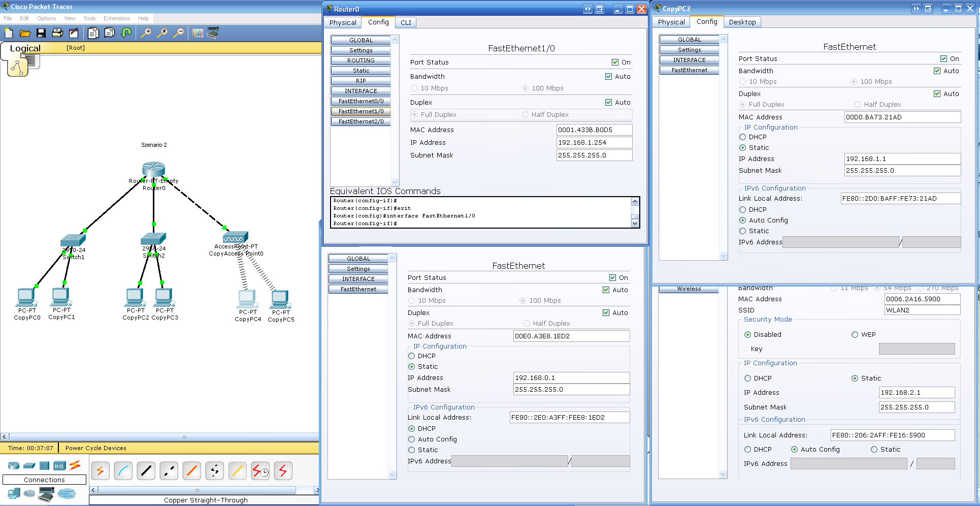Toggle CopyPC2 Port Status On checkbox
Screen dimensions: 980x506
[x=943, y=59]
